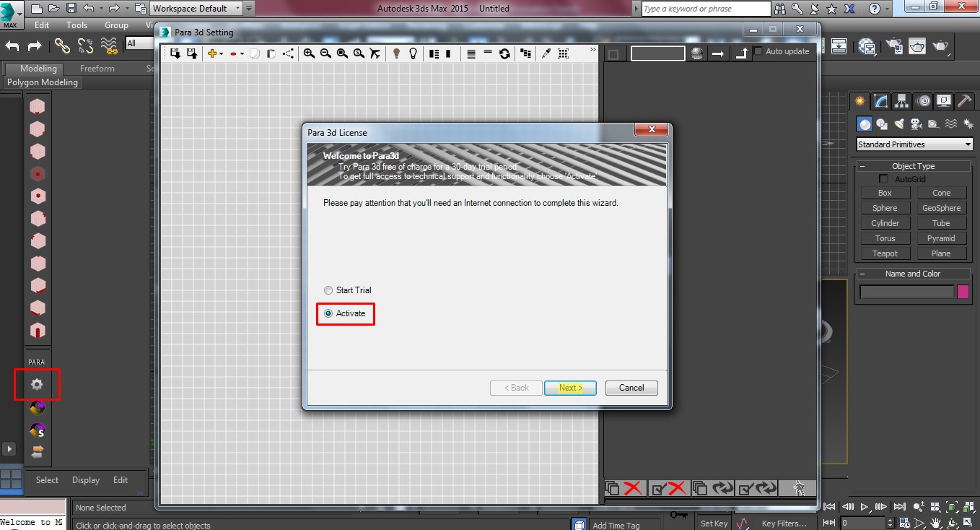Click the Open File folder icon
The image size is (980, 530).
54,9
